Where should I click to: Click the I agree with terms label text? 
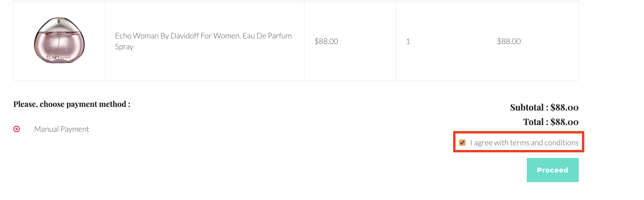[x=524, y=143]
